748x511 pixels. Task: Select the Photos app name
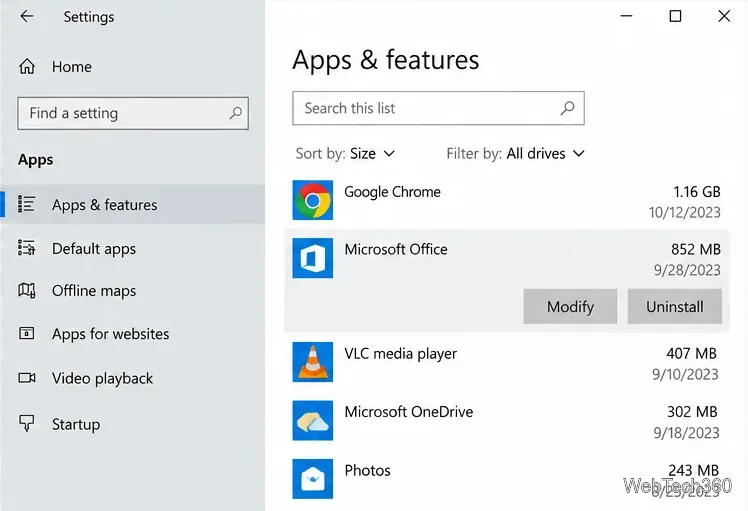[x=367, y=470]
